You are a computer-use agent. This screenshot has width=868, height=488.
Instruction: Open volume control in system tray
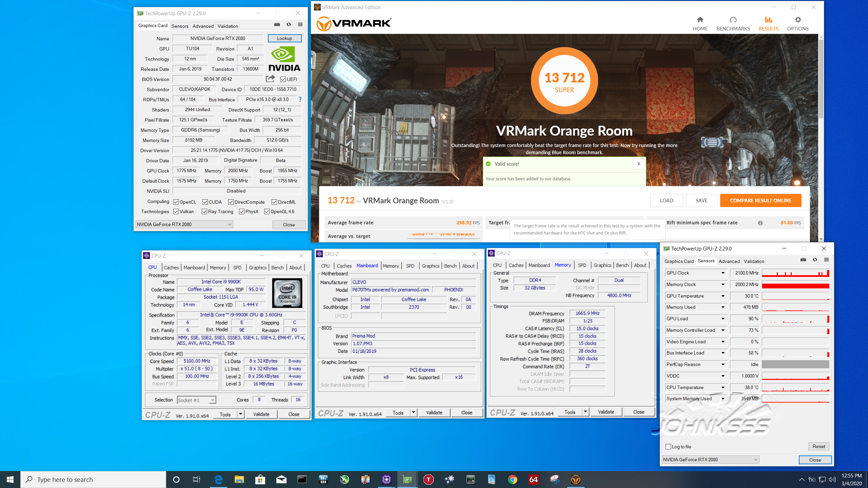(x=832, y=480)
